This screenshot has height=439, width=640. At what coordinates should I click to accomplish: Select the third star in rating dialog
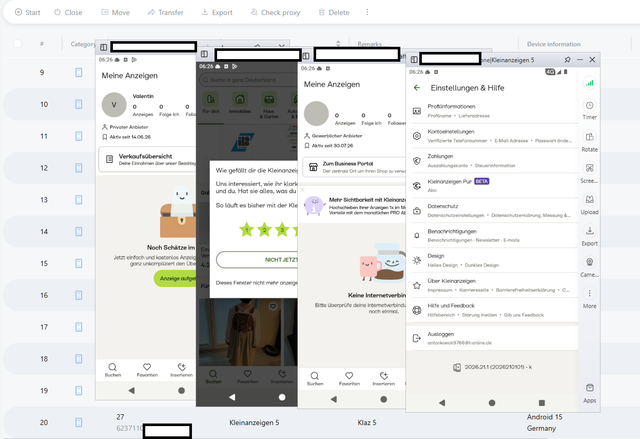coord(282,230)
